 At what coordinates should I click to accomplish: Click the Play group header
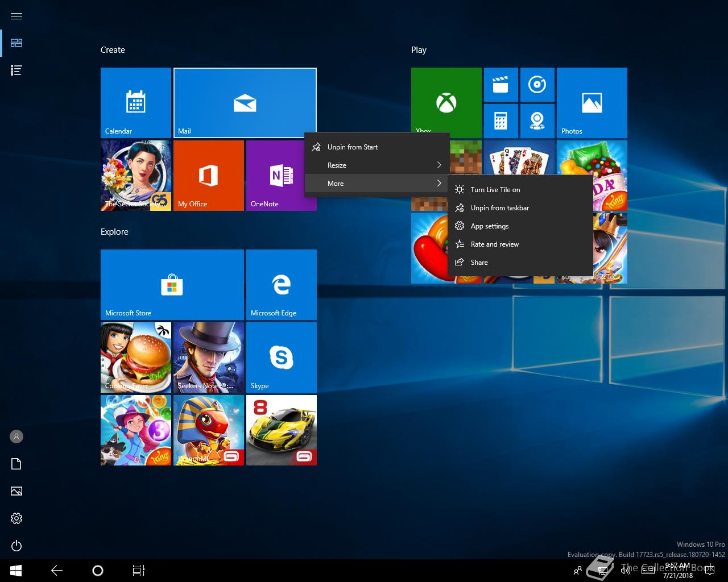click(x=419, y=50)
